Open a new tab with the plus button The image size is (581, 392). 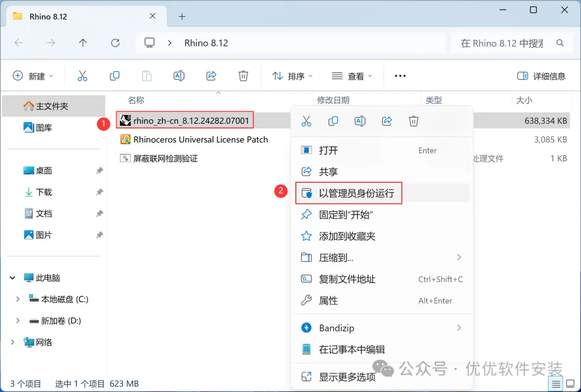[182, 16]
